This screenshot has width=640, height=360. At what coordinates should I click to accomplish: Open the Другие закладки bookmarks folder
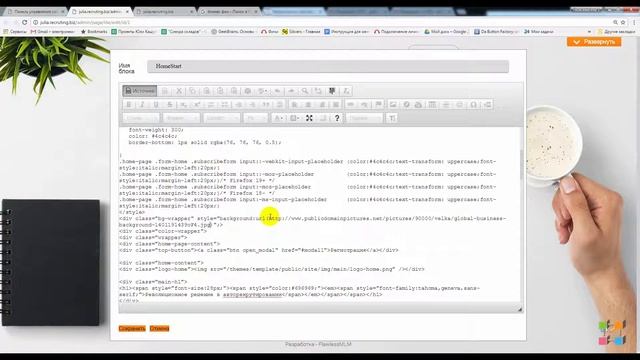pos(616,31)
